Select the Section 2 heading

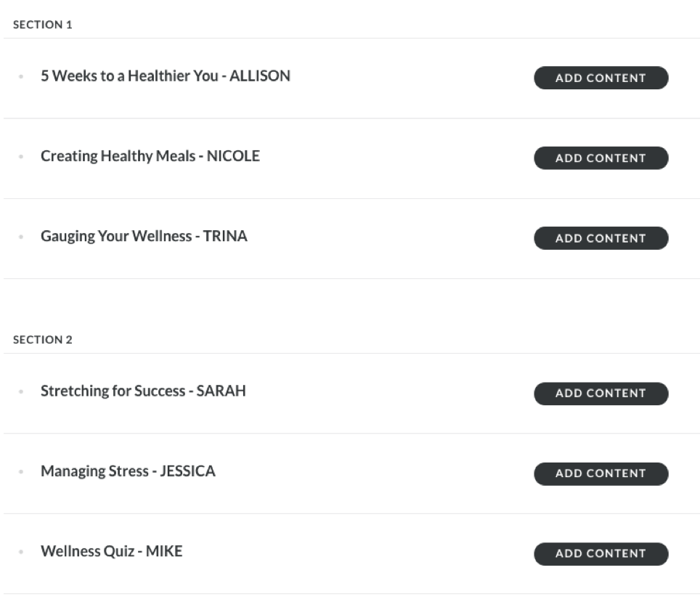[43, 340]
